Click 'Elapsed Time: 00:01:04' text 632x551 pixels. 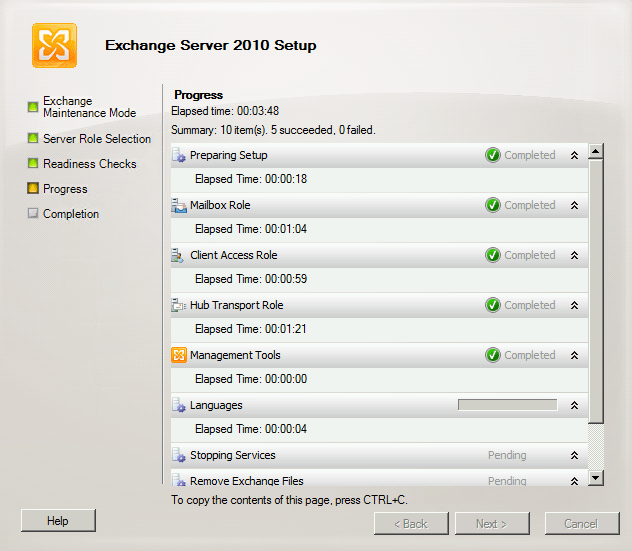251,229
